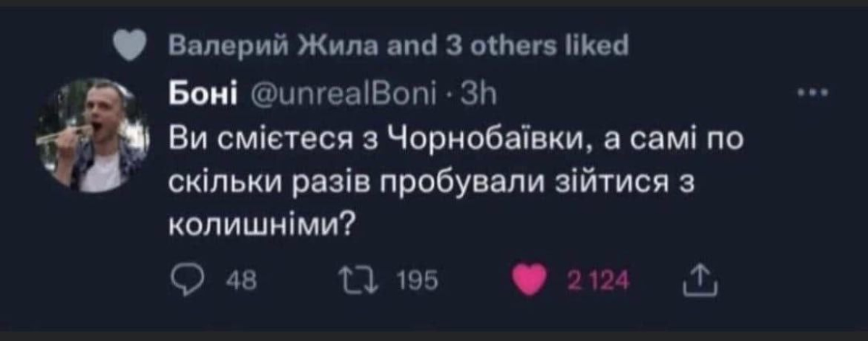Open the @unrealBoni handle link
Image resolution: width=868 pixels, height=341 pixels.
(343, 94)
